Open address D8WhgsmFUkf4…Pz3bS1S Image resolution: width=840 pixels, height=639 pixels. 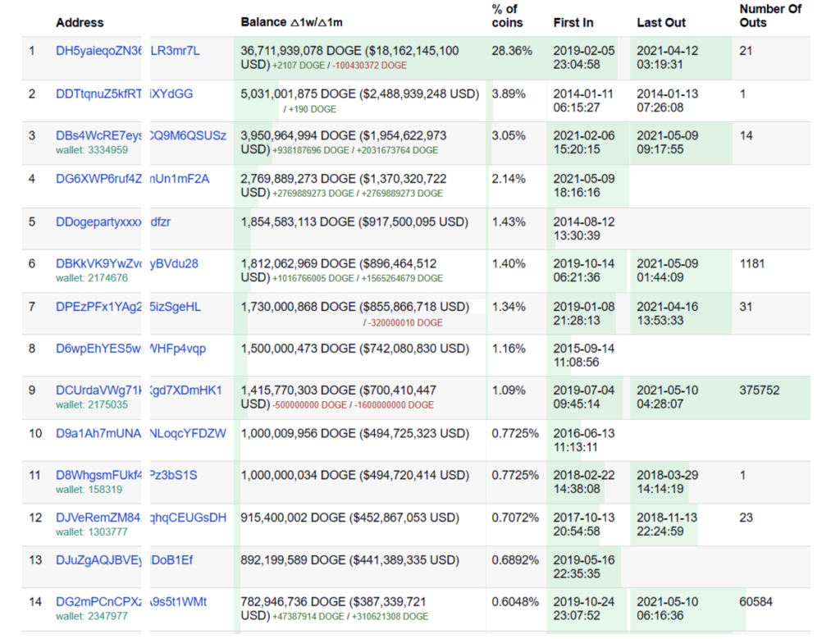point(126,475)
